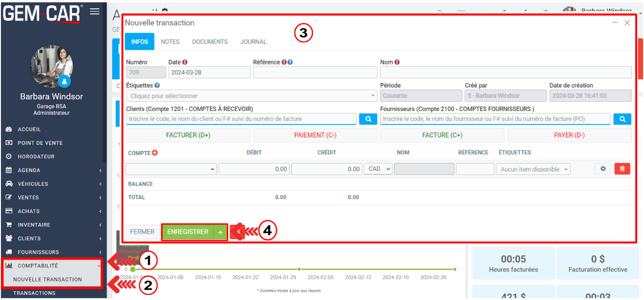Open the row settings gear icon
The height and width of the screenshot is (300, 644).
603,169
